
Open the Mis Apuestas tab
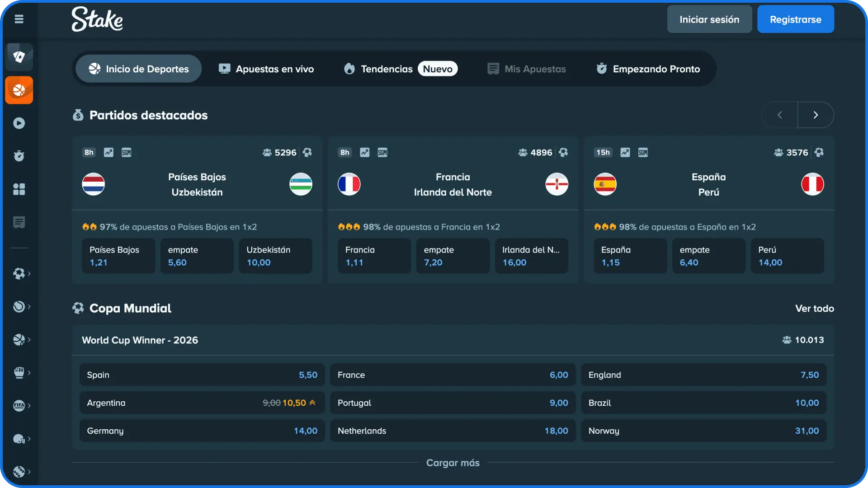527,69
